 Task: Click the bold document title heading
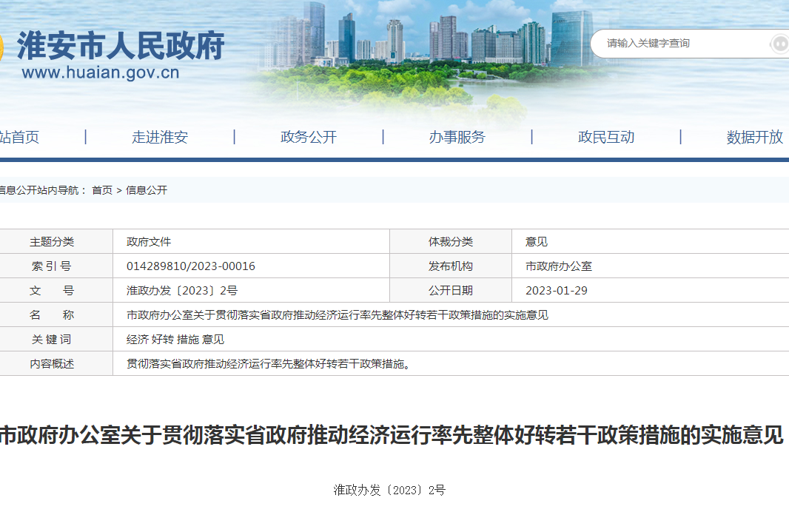pyautogui.click(x=391, y=436)
